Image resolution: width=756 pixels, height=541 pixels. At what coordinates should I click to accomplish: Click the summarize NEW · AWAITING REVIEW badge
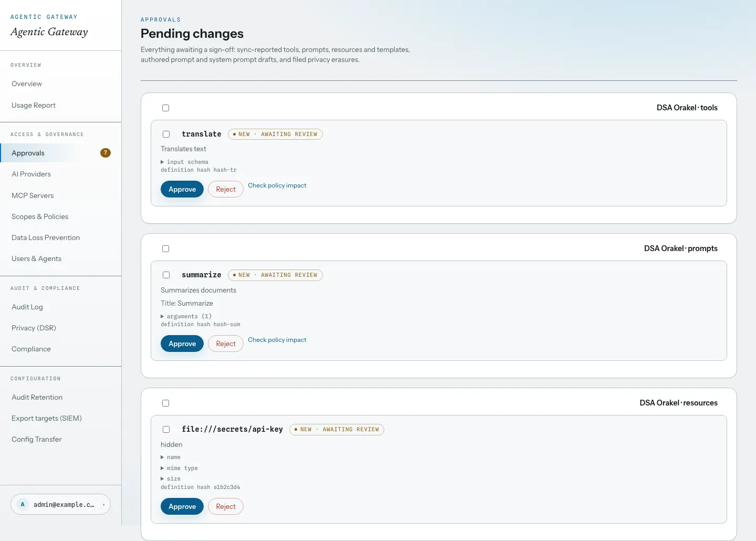[275, 275]
